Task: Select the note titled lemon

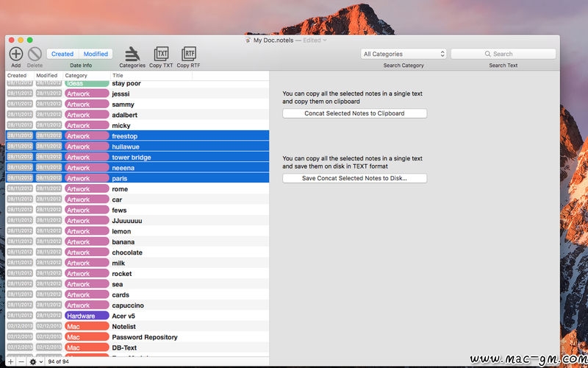Action: 137,231
